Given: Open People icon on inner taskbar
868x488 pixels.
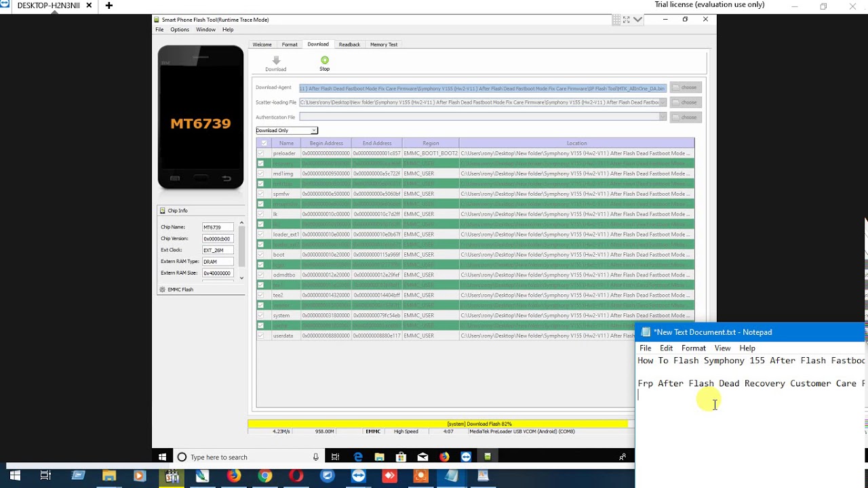Looking at the screenshot, I should [623, 457].
